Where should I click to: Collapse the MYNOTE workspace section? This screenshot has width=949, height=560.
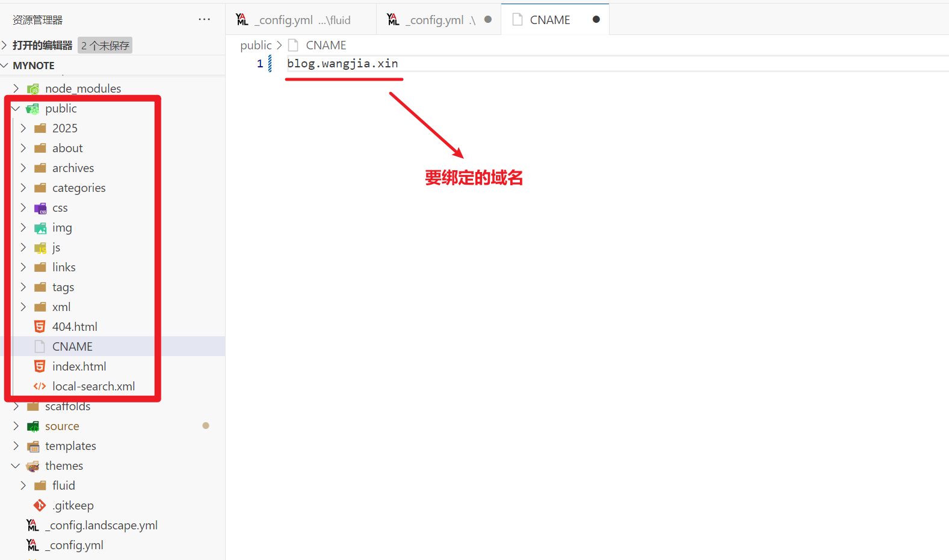(x=5, y=66)
